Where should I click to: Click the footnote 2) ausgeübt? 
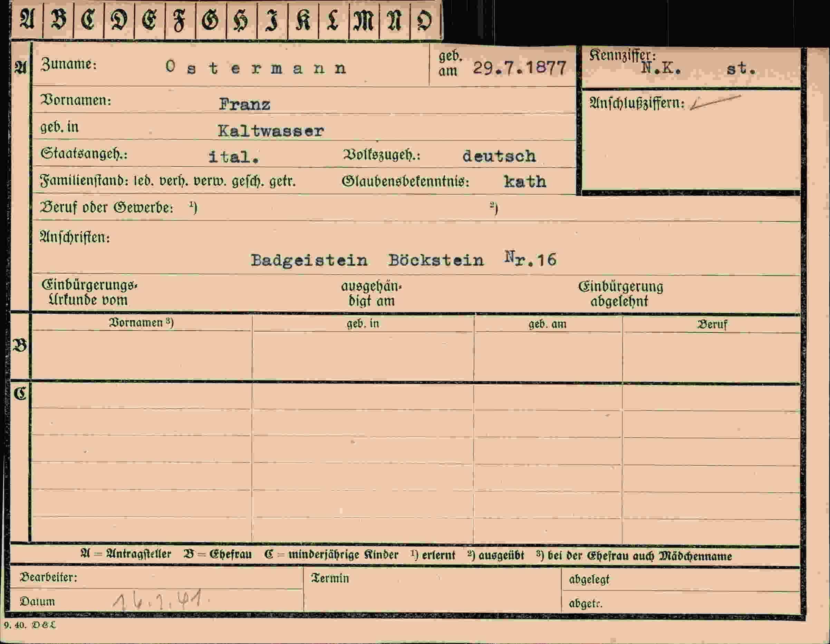point(496,555)
